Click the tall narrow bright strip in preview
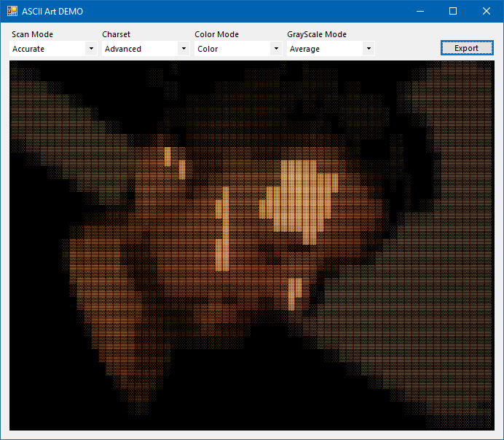Screen dimensions: 504x440 (x=223, y=229)
